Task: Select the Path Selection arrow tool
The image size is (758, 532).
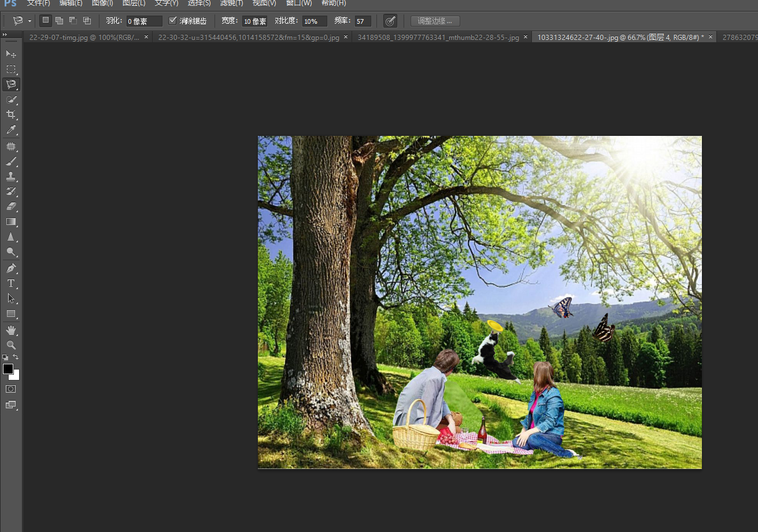Action: [x=11, y=298]
